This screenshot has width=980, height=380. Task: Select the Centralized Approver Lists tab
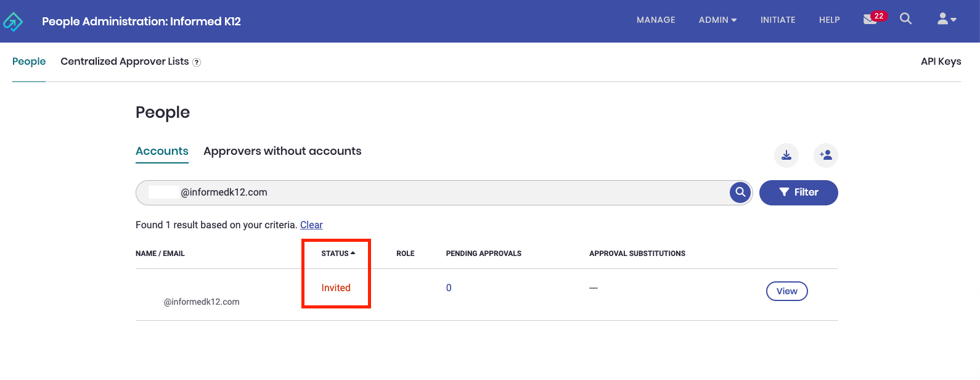coord(125,62)
